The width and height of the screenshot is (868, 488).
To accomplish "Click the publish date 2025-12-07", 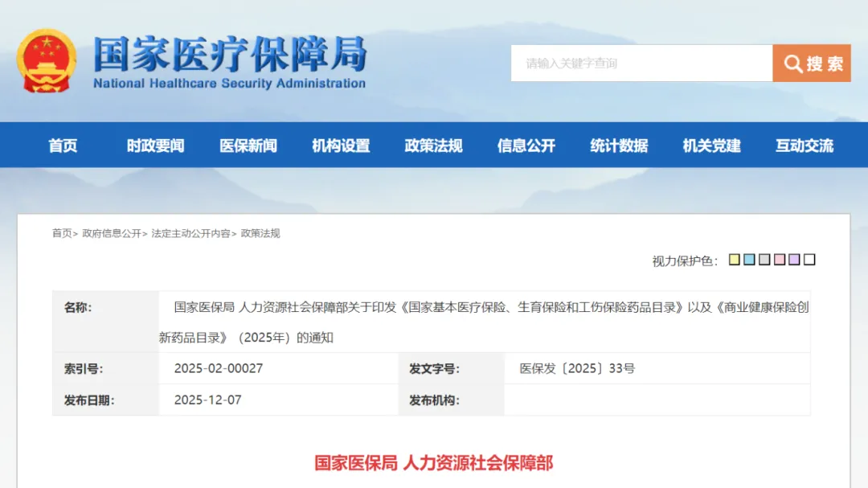I will [207, 400].
